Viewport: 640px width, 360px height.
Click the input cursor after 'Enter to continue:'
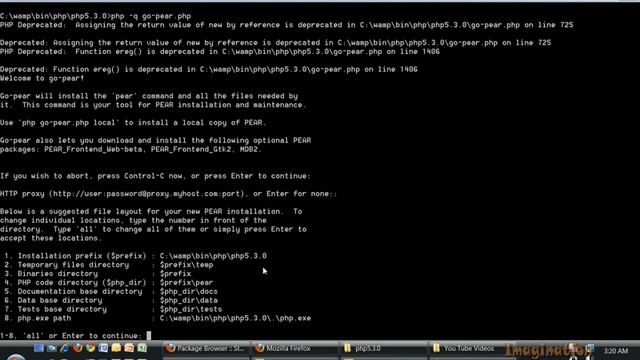(x=149, y=336)
